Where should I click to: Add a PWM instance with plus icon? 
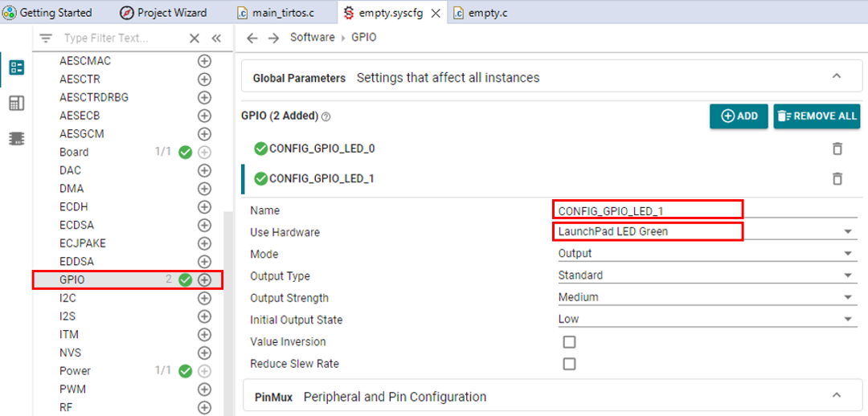[x=204, y=389]
